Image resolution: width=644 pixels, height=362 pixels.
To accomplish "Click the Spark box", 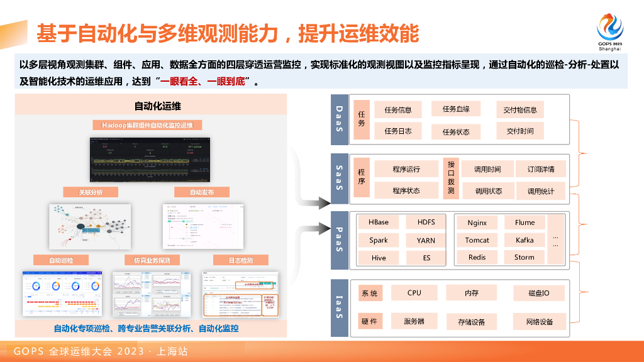I will pyautogui.click(x=378, y=240).
